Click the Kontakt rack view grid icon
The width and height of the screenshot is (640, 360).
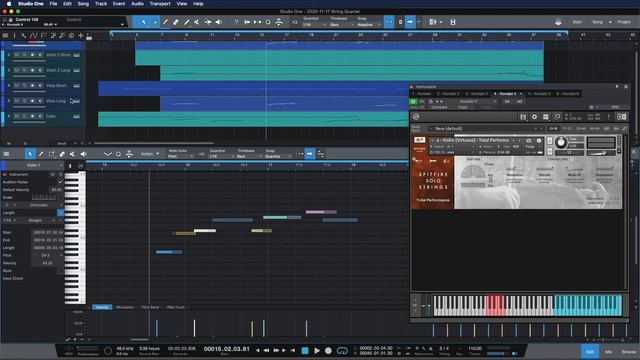[x=545, y=117]
